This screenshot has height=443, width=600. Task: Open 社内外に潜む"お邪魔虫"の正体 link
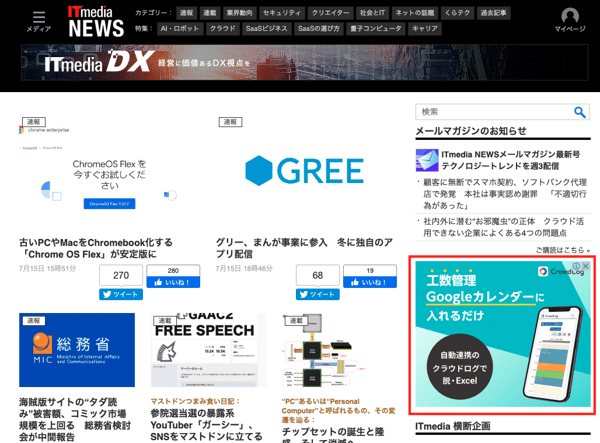coord(503,227)
